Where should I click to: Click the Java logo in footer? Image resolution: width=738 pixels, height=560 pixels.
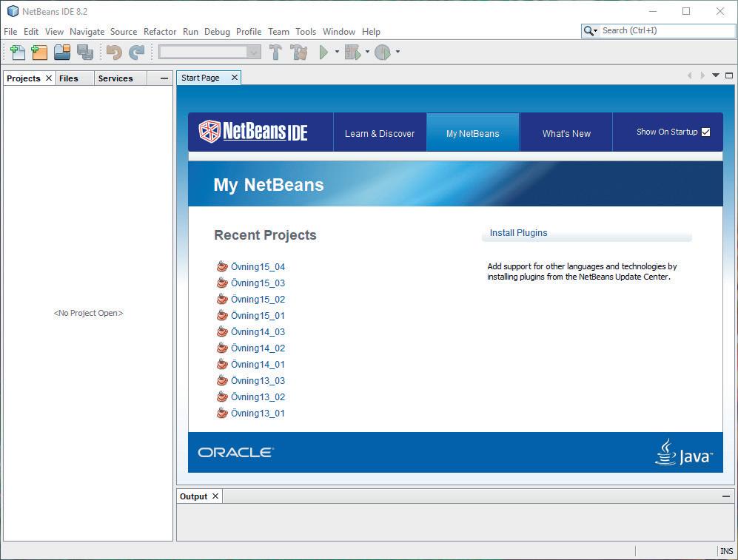pos(684,452)
